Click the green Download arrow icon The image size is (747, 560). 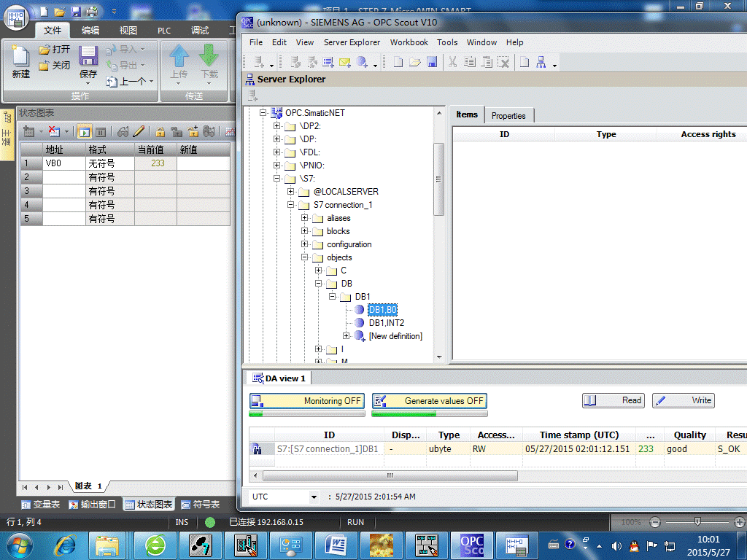[x=209, y=55]
